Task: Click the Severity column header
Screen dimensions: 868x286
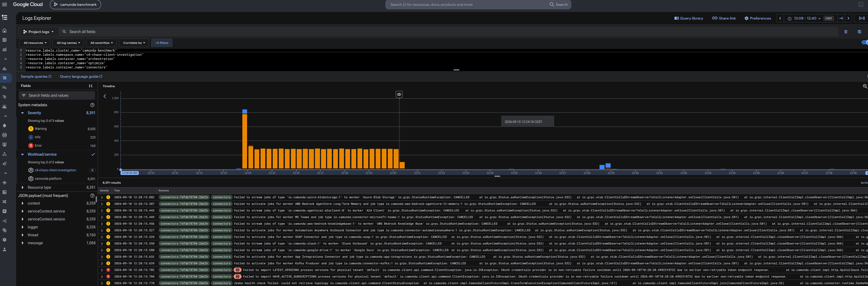Action: point(105,191)
